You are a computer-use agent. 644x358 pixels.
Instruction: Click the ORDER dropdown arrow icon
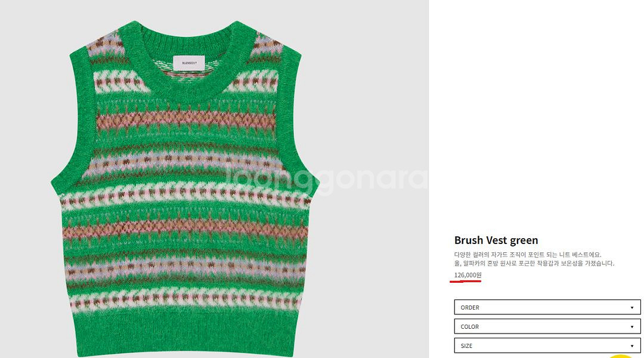[631, 307]
